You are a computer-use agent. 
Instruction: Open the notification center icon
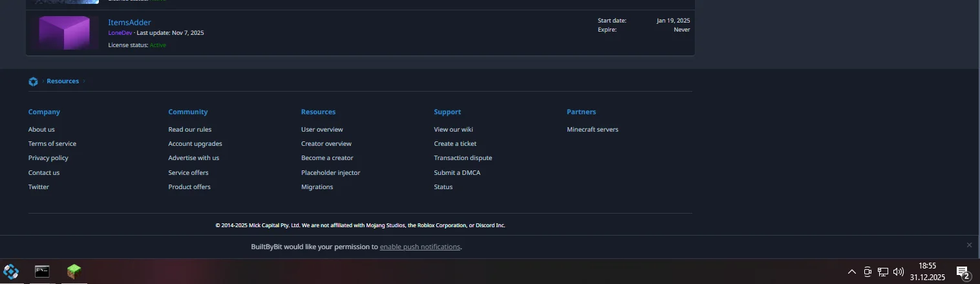coord(963,272)
